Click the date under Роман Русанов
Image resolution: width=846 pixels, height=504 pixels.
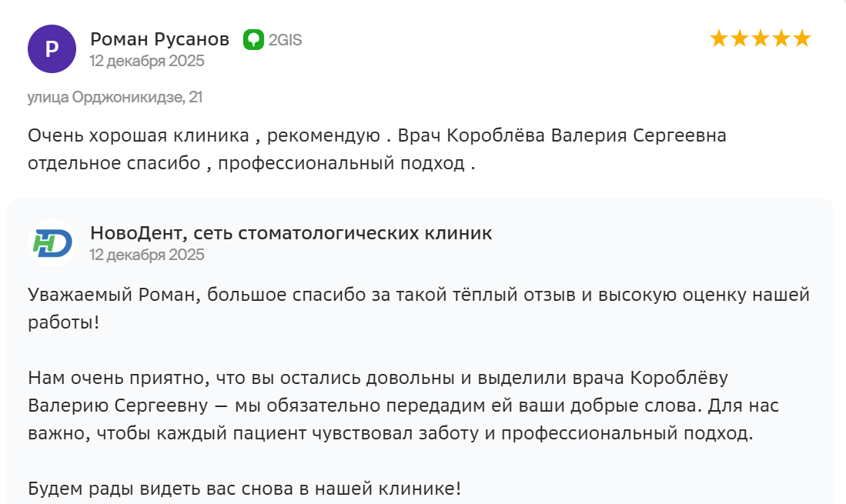[147, 61]
